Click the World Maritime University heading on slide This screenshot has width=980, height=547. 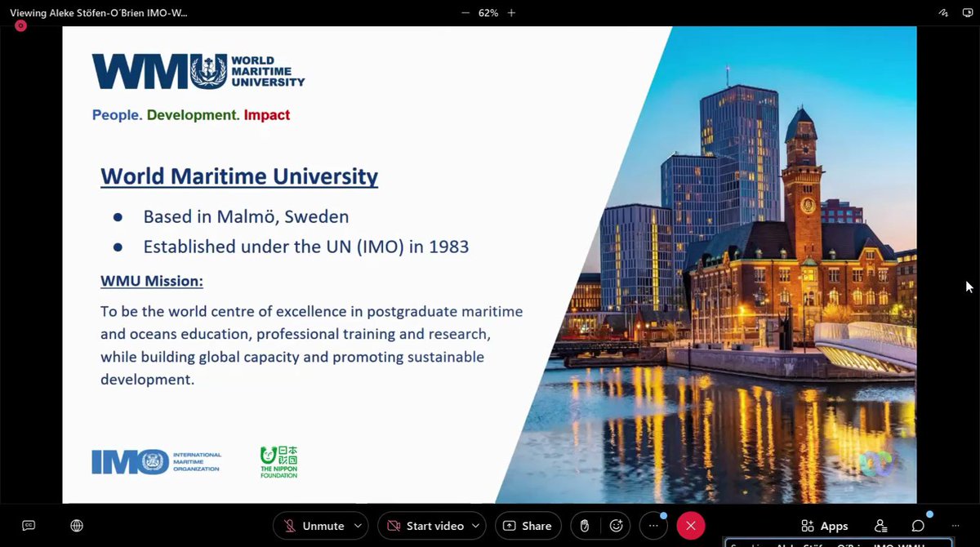tap(239, 176)
